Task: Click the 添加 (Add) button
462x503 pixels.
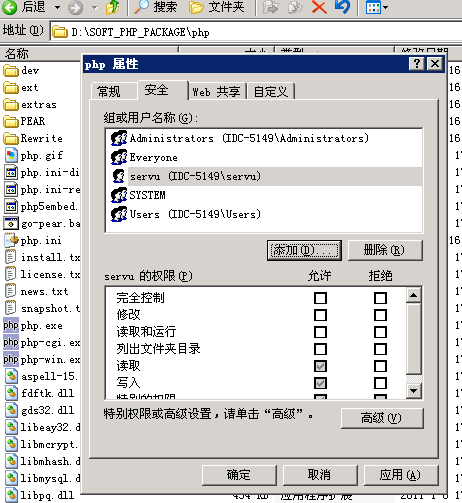Action: point(304,250)
